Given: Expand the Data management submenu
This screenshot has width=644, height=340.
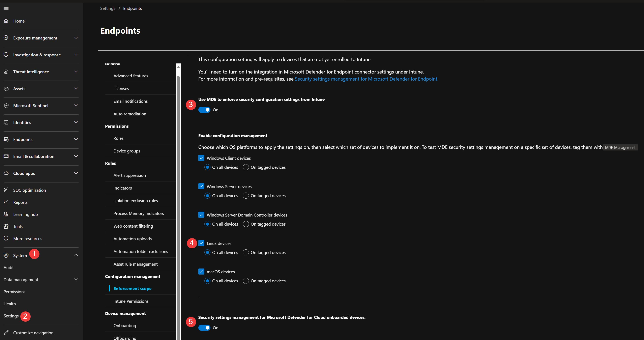Looking at the screenshot, I should (x=76, y=280).
